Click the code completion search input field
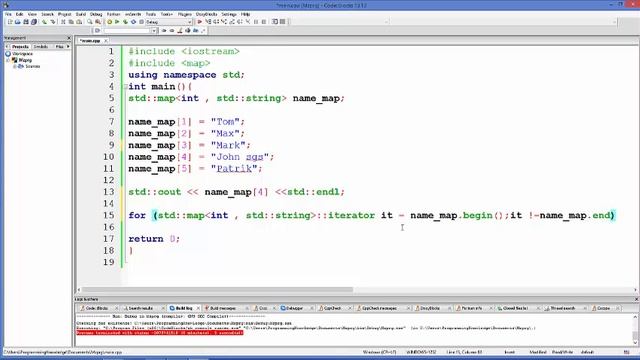 127,31
